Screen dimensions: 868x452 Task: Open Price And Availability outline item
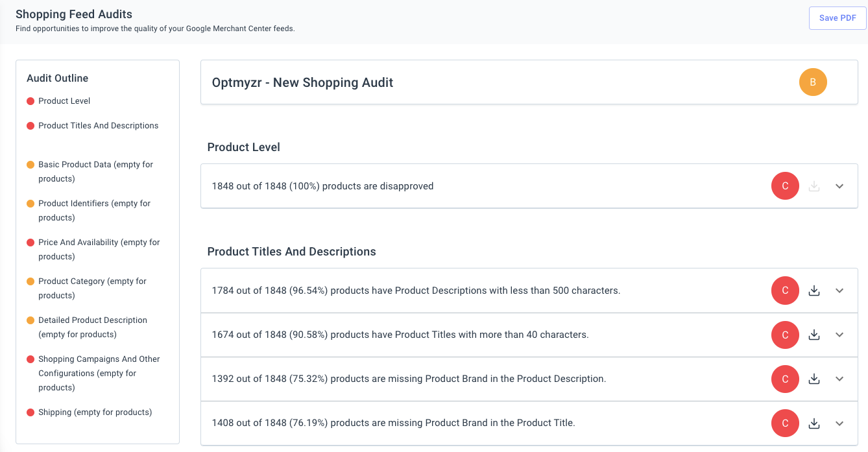pos(99,249)
